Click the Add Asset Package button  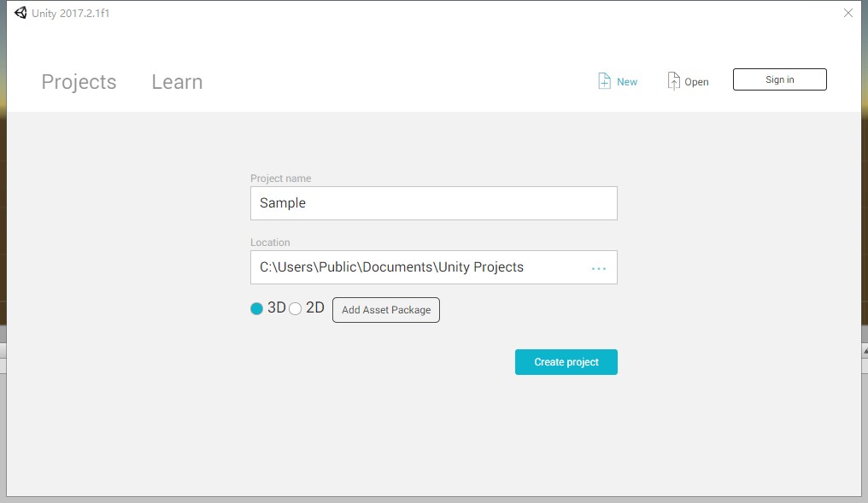pyautogui.click(x=386, y=310)
